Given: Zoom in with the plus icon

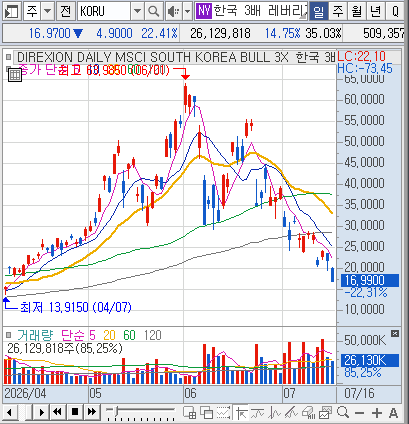Looking at the screenshot, I should click(x=377, y=413).
